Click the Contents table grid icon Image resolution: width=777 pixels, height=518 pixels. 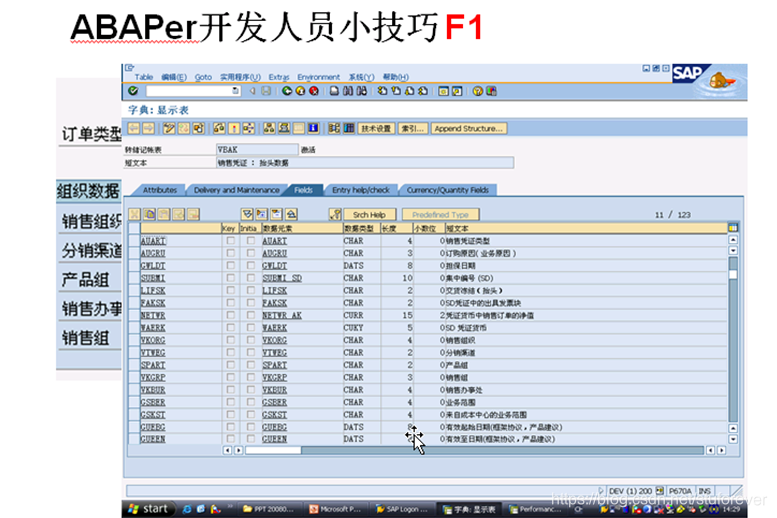[349, 128]
